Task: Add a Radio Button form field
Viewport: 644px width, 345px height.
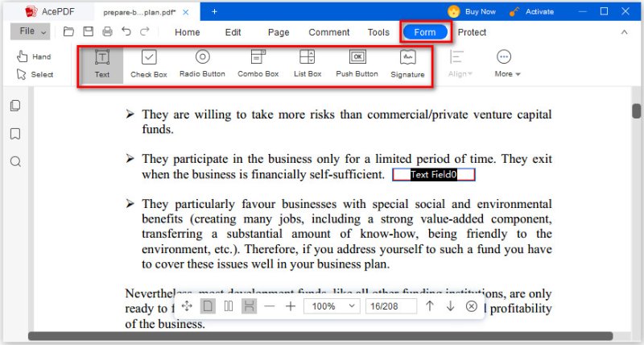Action: pos(203,64)
